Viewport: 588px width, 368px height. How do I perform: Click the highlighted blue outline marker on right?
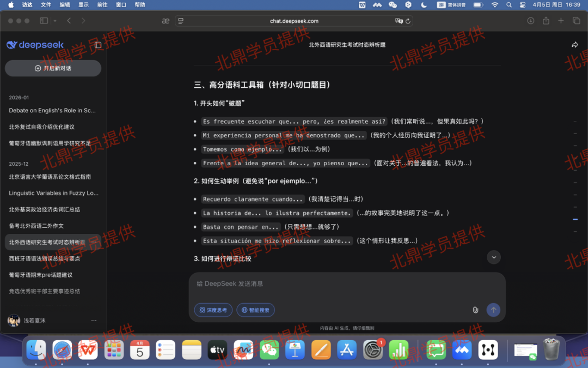575,219
